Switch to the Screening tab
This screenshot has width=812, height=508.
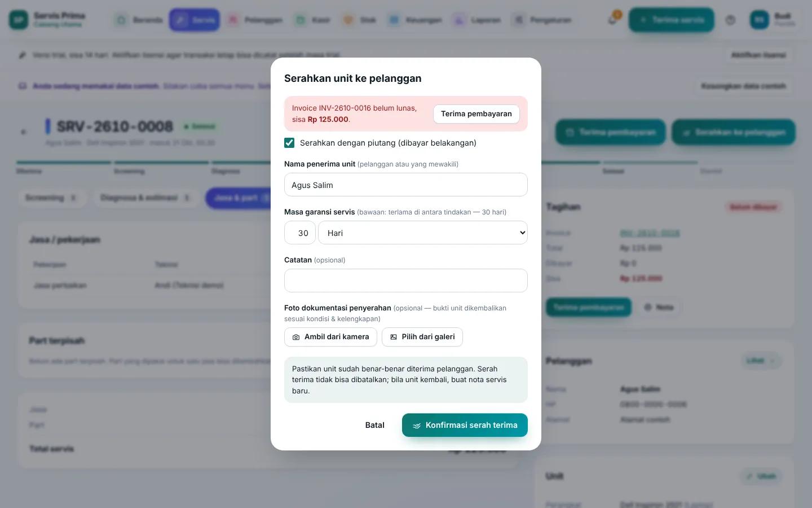pos(51,198)
